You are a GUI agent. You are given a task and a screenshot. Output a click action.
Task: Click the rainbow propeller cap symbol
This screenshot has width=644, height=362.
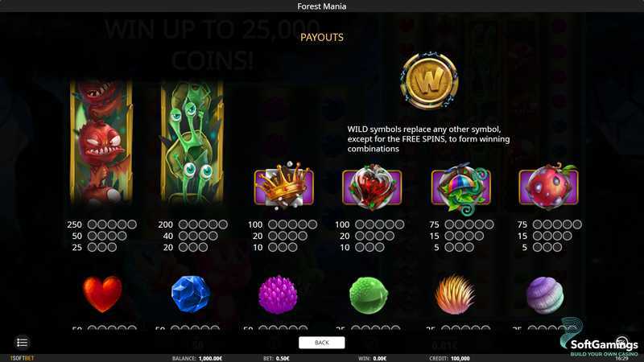(460, 188)
